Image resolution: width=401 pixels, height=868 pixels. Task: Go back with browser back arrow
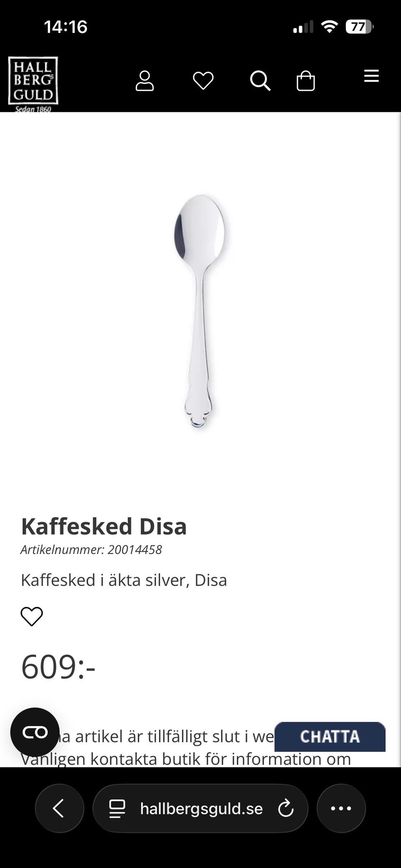[x=59, y=808]
